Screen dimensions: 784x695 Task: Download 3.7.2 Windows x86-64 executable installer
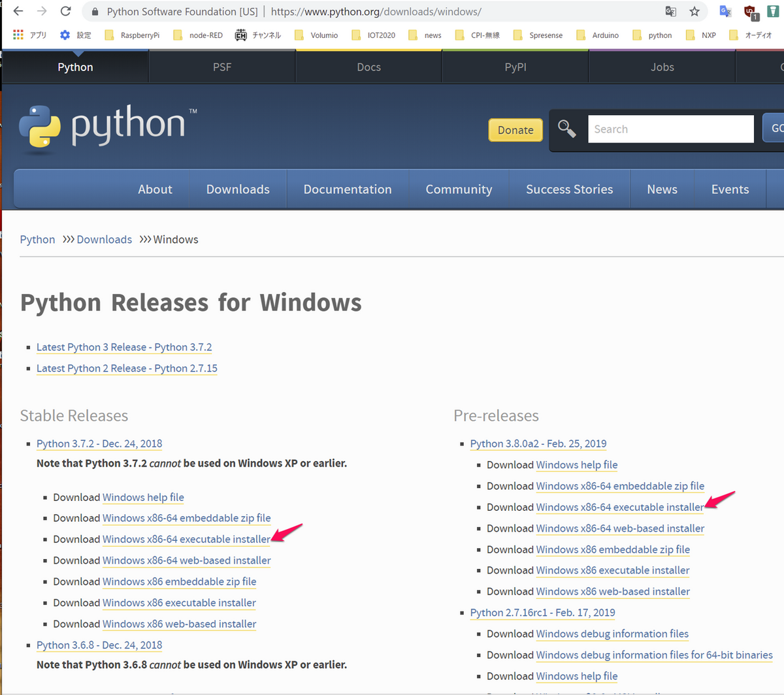click(x=186, y=540)
